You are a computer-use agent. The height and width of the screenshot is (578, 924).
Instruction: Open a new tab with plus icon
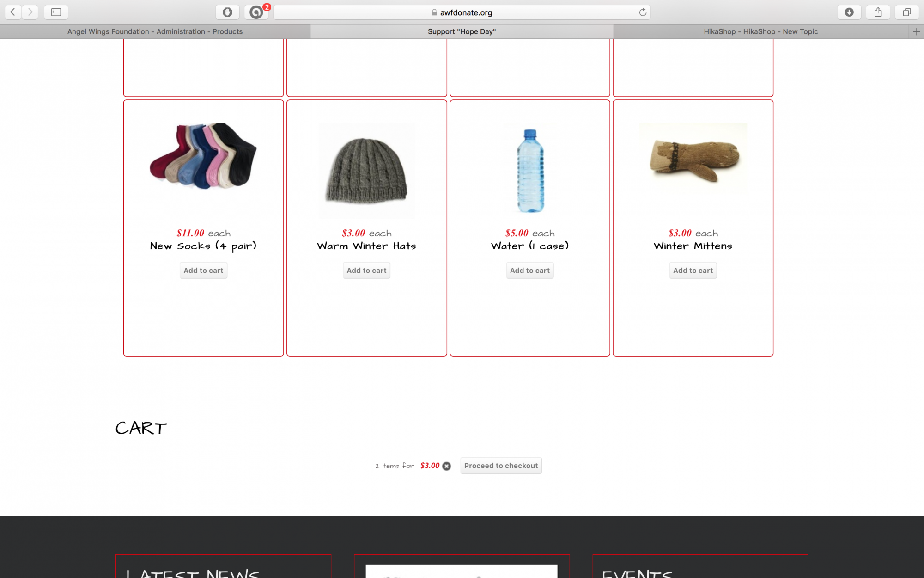pyautogui.click(x=917, y=31)
